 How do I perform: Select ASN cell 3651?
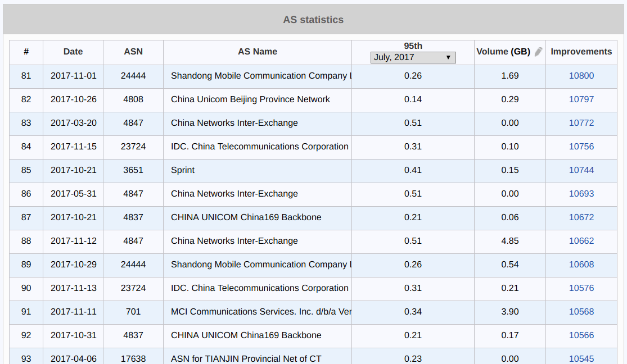click(133, 170)
